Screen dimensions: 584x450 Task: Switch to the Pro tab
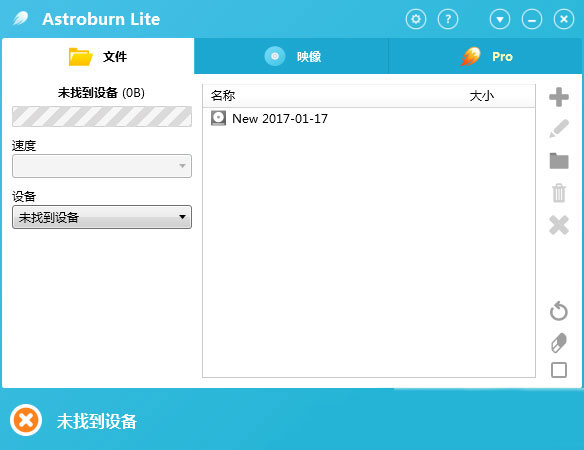(x=485, y=56)
